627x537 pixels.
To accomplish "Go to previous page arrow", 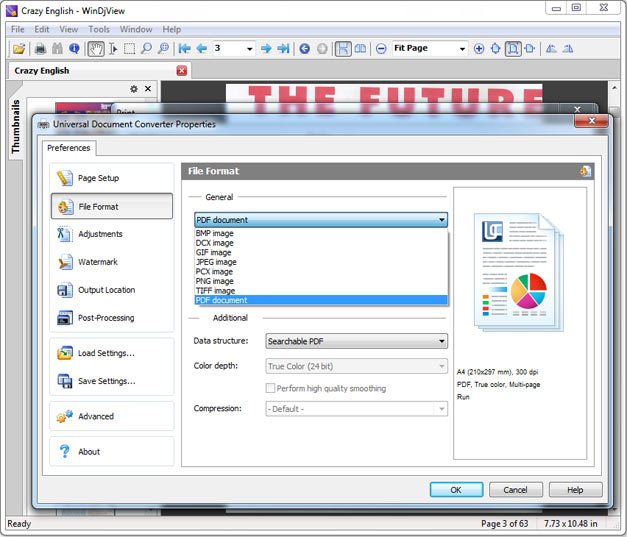I will tap(202, 49).
